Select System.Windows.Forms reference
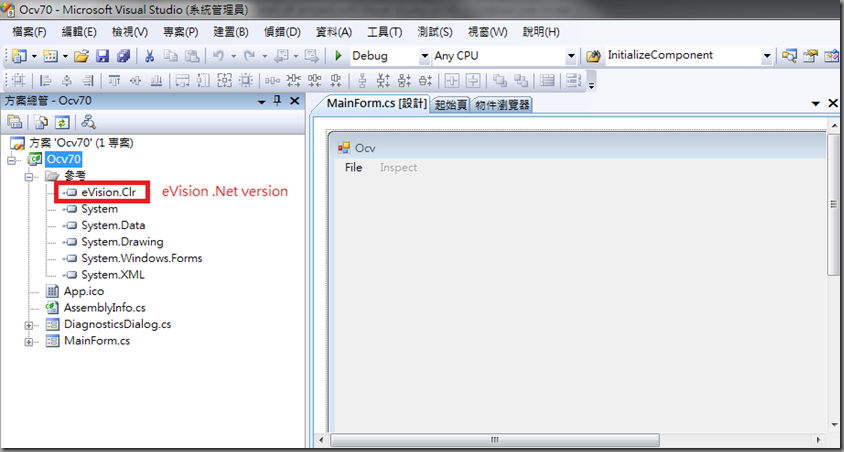The height and width of the screenshot is (452, 844). [x=142, y=258]
